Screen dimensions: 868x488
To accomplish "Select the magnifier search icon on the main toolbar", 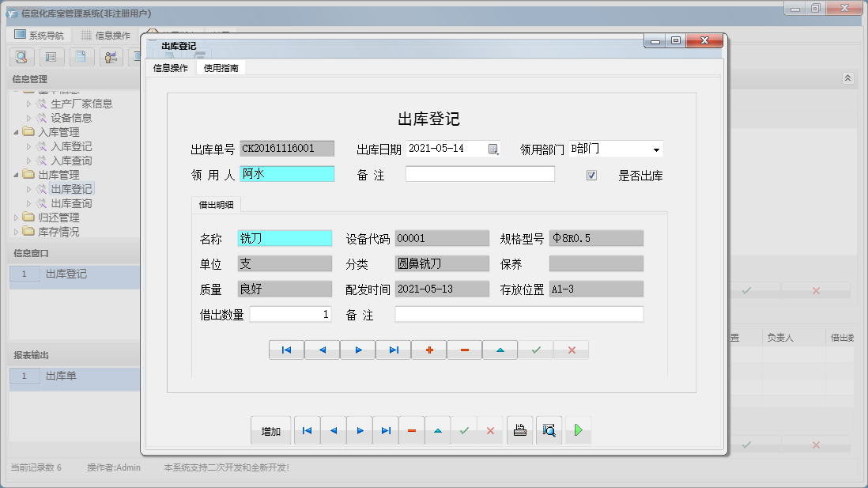I will click(21, 57).
